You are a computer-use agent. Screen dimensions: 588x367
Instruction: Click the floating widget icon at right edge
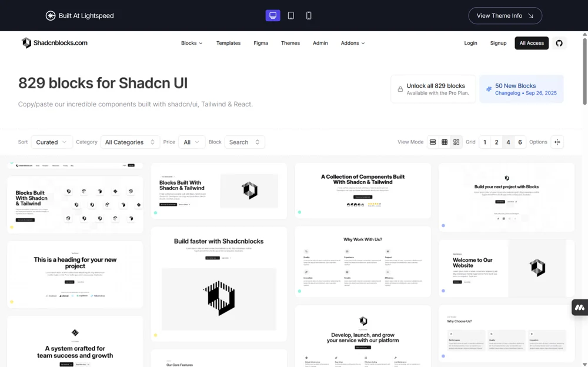coord(580,308)
